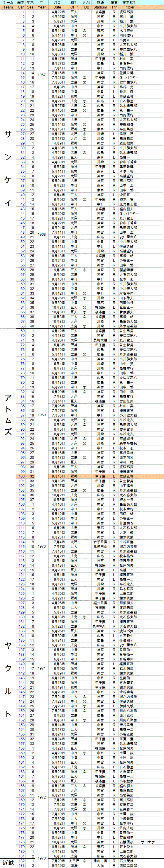
Task: Click the 左右 header cell
Action: point(114,2)
